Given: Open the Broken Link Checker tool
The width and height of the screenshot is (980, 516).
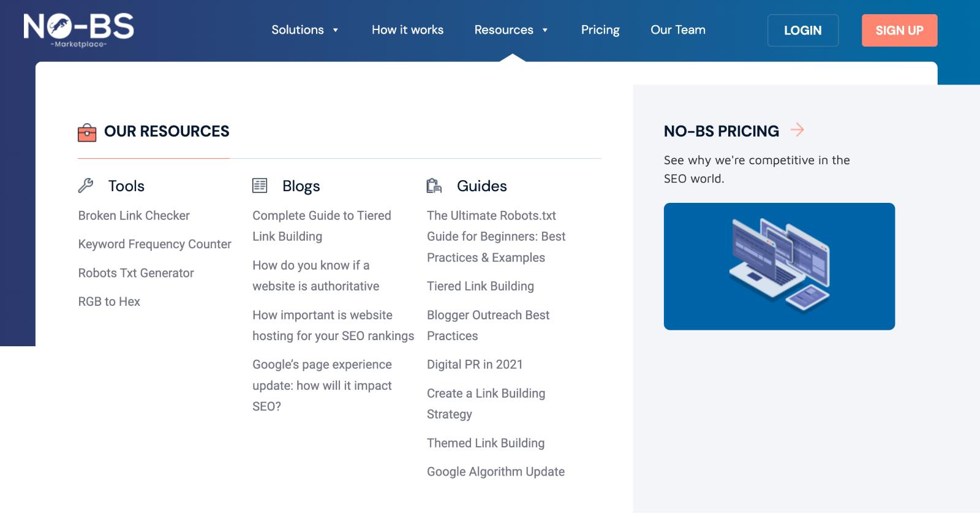Looking at the screenshot, I should tap(134, 216).
